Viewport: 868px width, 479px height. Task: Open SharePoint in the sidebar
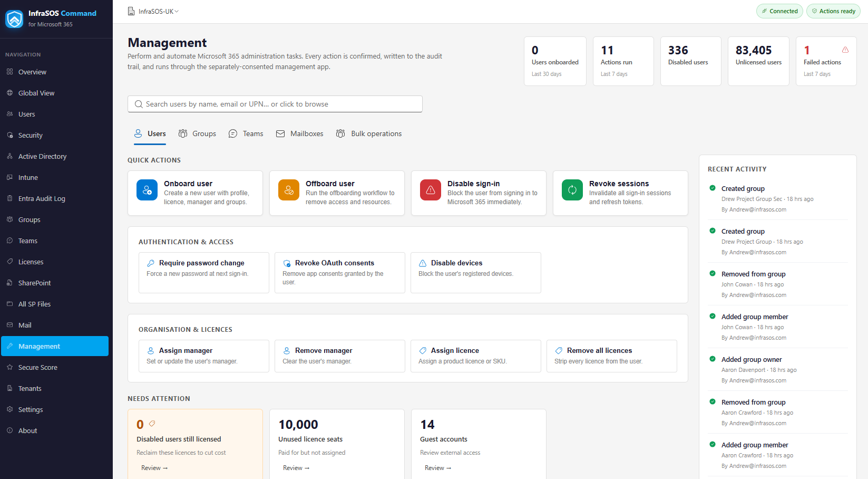[x=55, y=283]
